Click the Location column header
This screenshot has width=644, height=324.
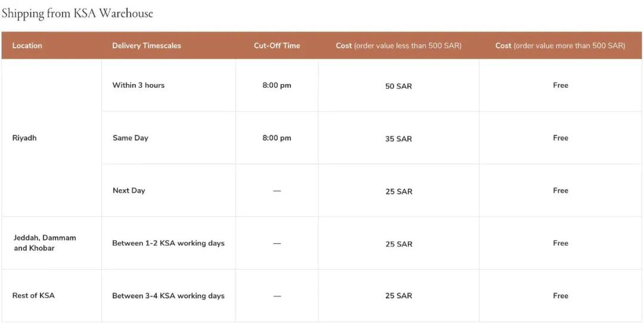tap(27, 45)
